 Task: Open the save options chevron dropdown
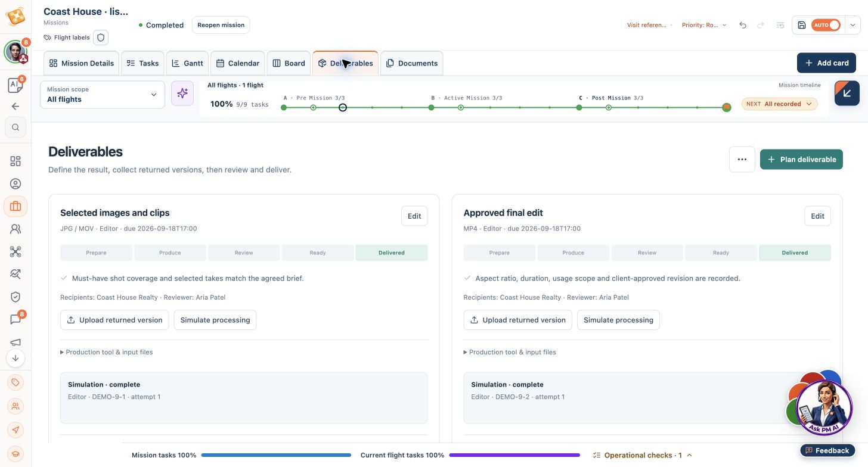pos(852,25)
